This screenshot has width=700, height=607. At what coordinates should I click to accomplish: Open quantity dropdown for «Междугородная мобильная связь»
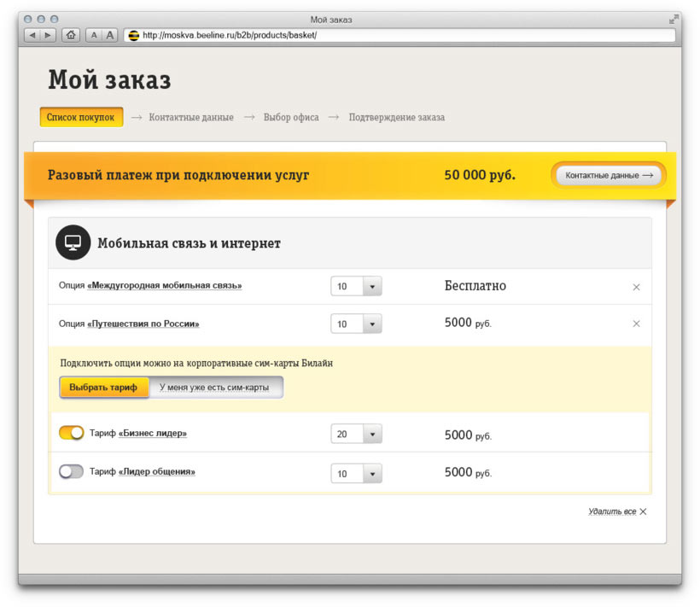pyautogui.click(x=372, y=287)
